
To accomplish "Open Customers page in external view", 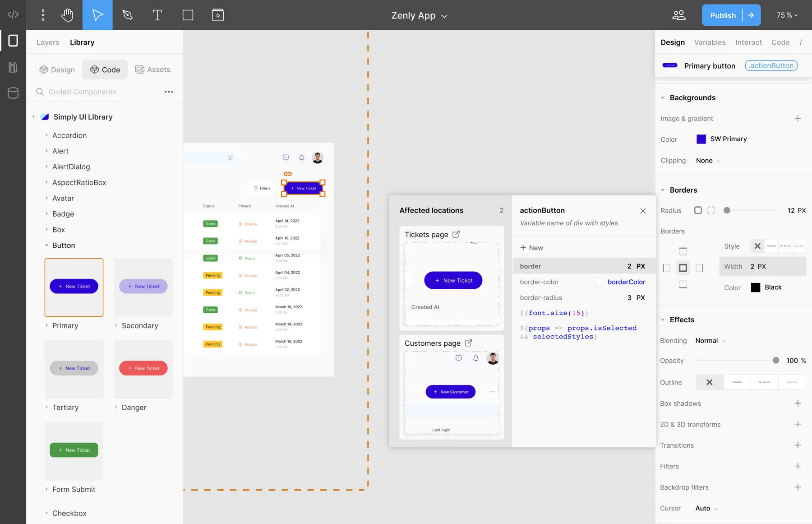I will pos(468,343).
